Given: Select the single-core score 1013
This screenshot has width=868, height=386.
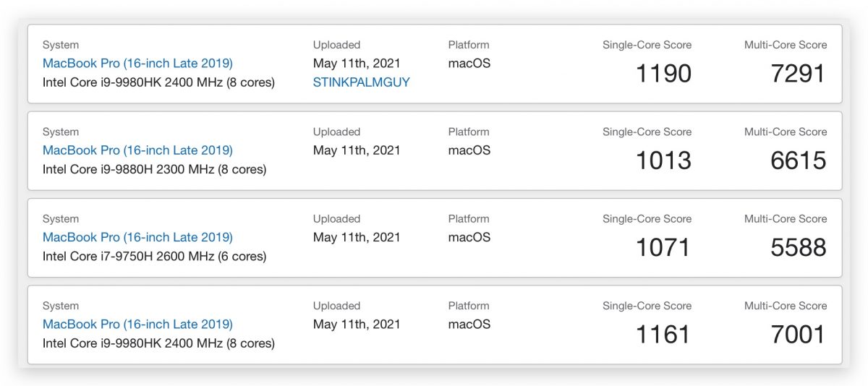Looking at the screenshot, I should [x=663, y=160].
